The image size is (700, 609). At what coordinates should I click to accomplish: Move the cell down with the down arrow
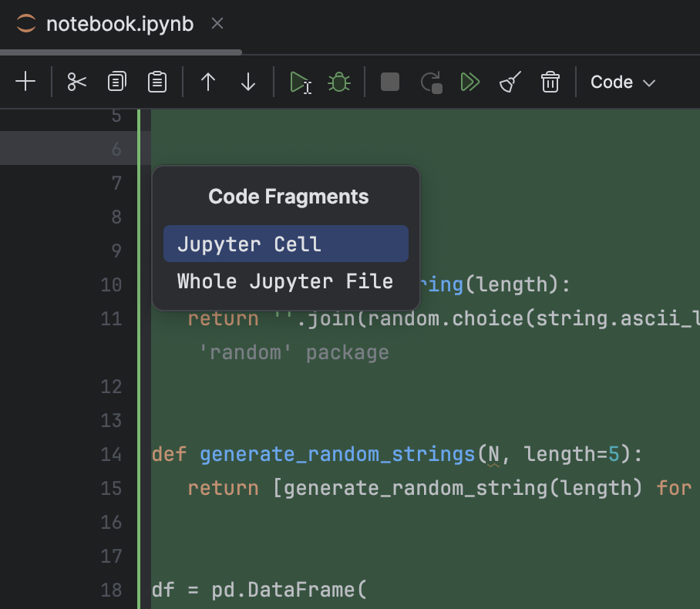247,82
